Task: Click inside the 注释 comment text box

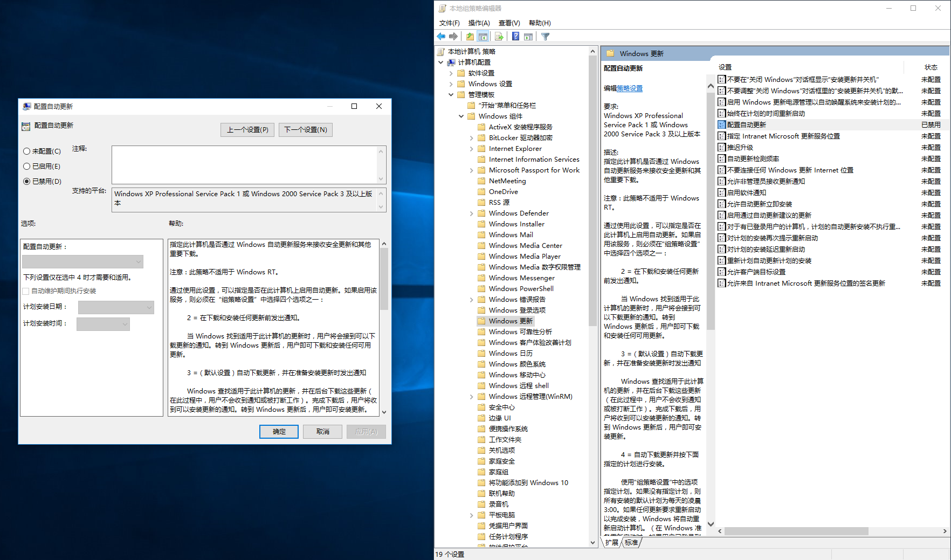Action: (245, 165)
